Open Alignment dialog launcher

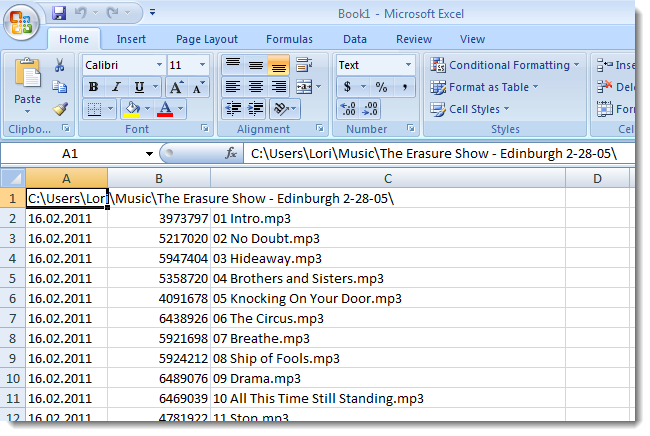(x=320, y=128)
